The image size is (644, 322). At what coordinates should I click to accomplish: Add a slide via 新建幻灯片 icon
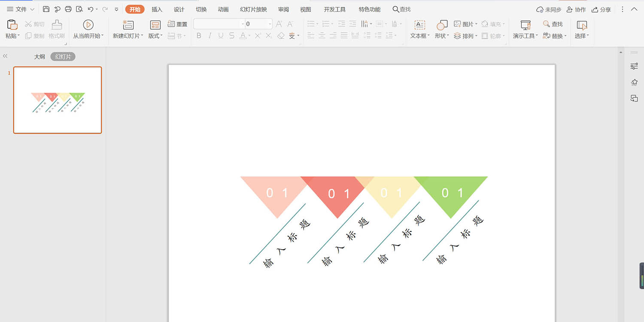[128, 25]
